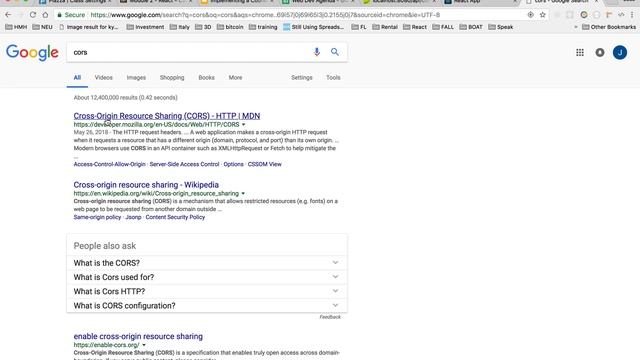Switch to the Books results tab

207,78
